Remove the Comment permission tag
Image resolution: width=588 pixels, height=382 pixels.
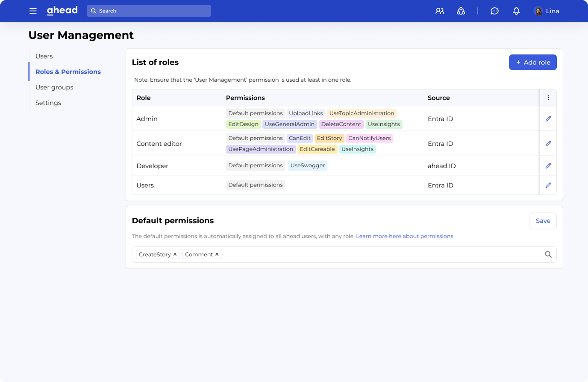pos(217,254)
